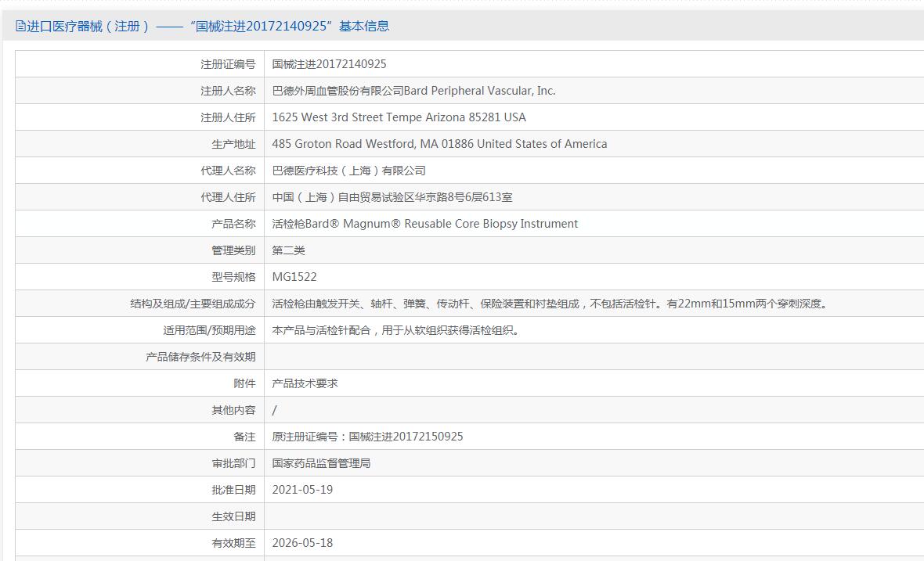Select remark 原注册证编号：国械注进20172150925
This screenshot has width=924, height=561.
coord(367,437)
